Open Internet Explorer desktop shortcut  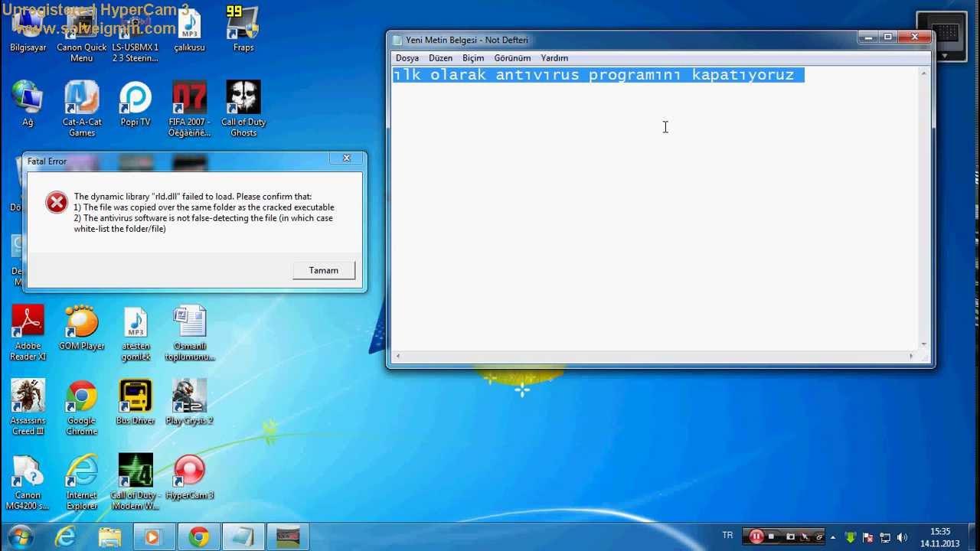click(x=81, y=482)
